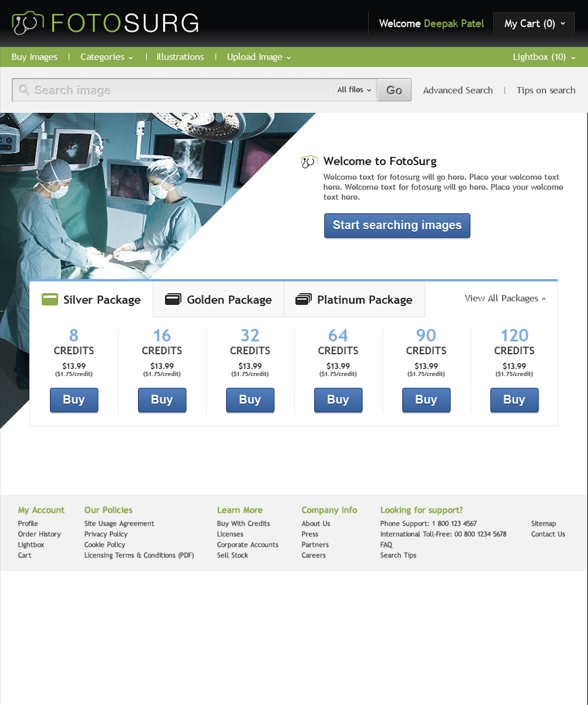Open the All files filter dropdown
Image resolution: width=588 pixels, height=705 pixels.
[354, 90]
